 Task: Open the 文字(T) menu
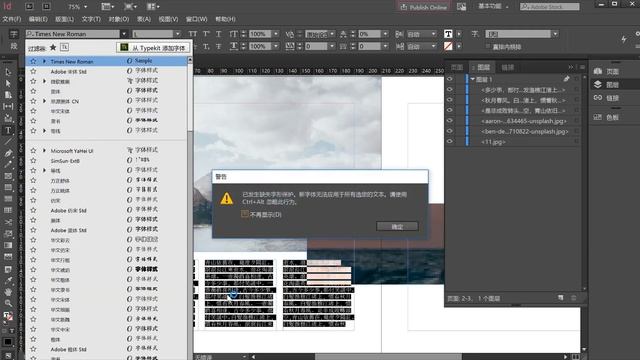[91, 19]
